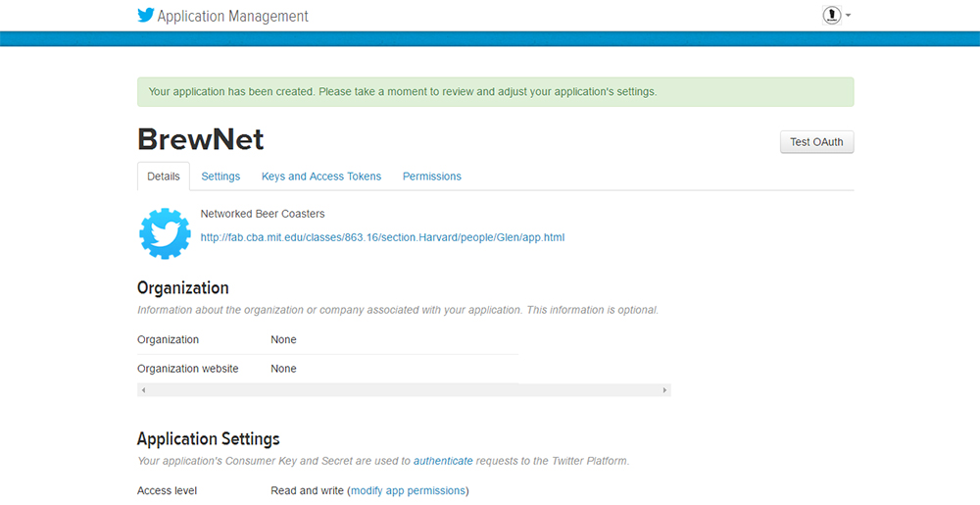Open modify app permissions link
Viewport: 980px width, 505px height.
coord(408,491)
